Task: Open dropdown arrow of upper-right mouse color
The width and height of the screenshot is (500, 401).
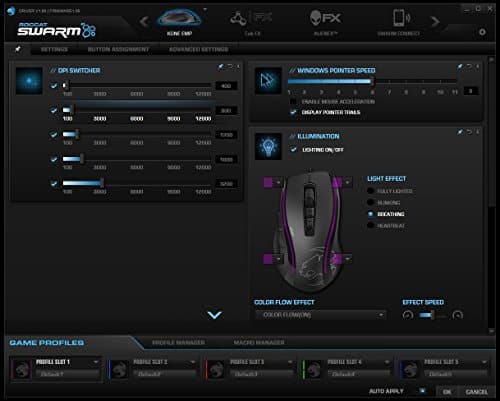Action: 347,182
